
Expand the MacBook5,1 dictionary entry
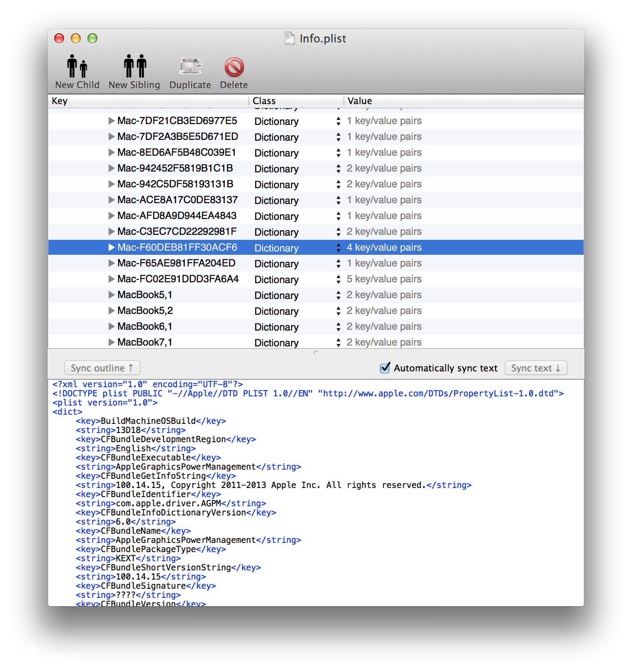[x=111, y=295]
